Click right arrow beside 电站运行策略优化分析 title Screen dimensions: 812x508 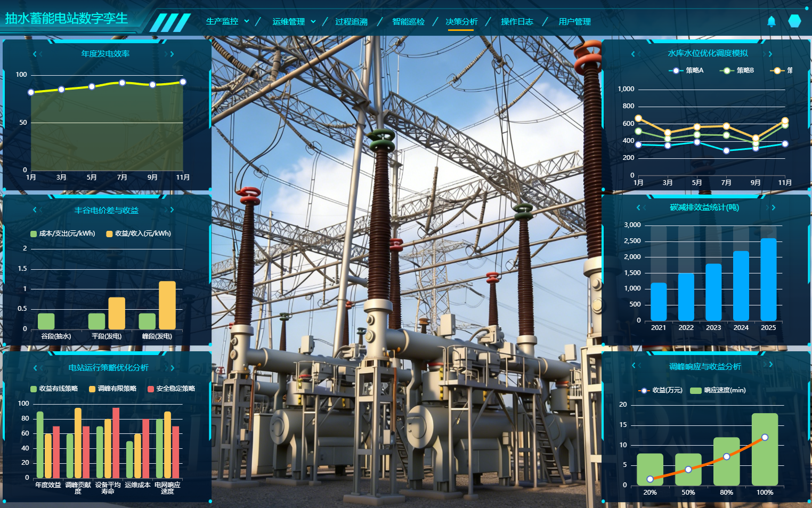[172, 368]
